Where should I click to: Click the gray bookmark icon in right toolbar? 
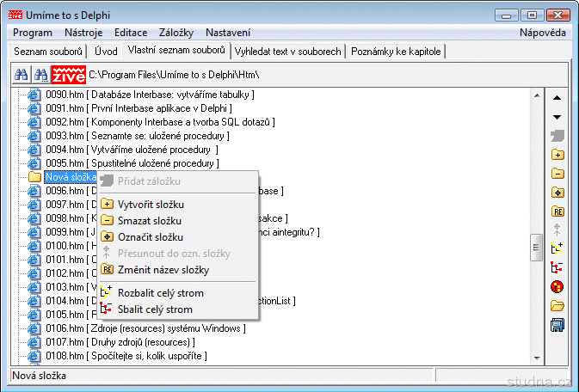click(x=557, y=136)
